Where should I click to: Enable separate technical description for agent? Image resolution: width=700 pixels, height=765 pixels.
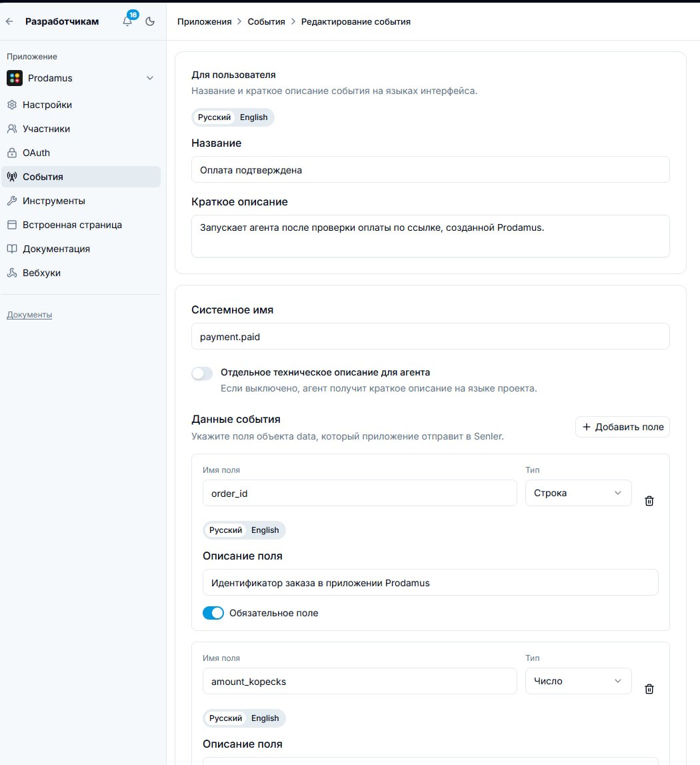[x=202, y=373]
